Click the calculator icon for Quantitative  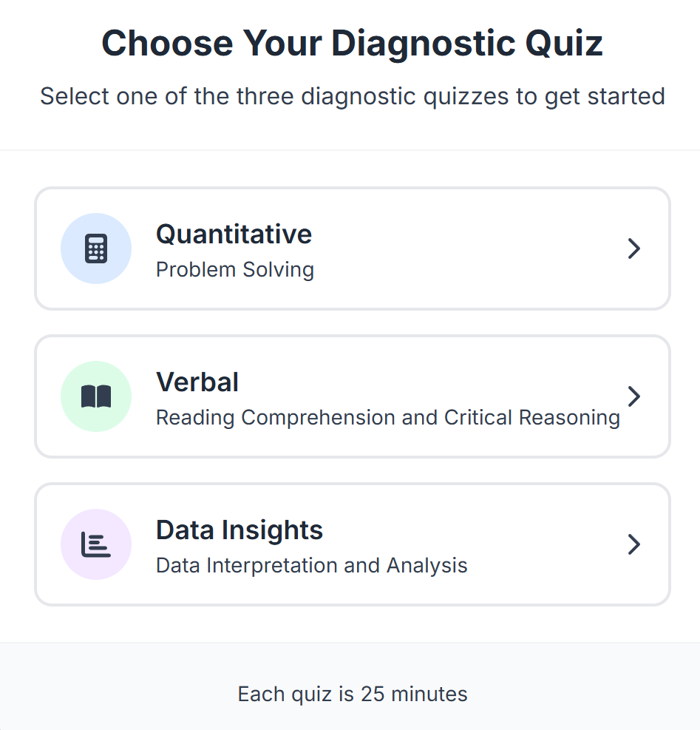click(x=96, y=249)
